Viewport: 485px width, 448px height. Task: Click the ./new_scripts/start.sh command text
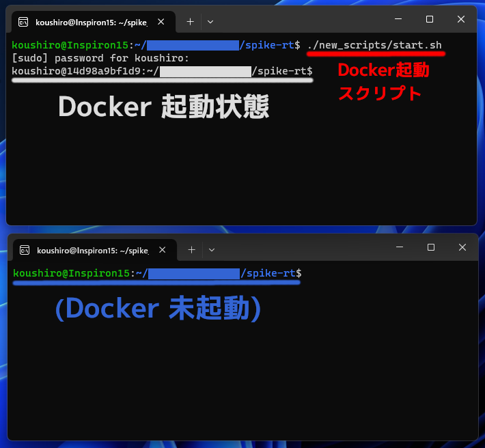click(374, 45)
